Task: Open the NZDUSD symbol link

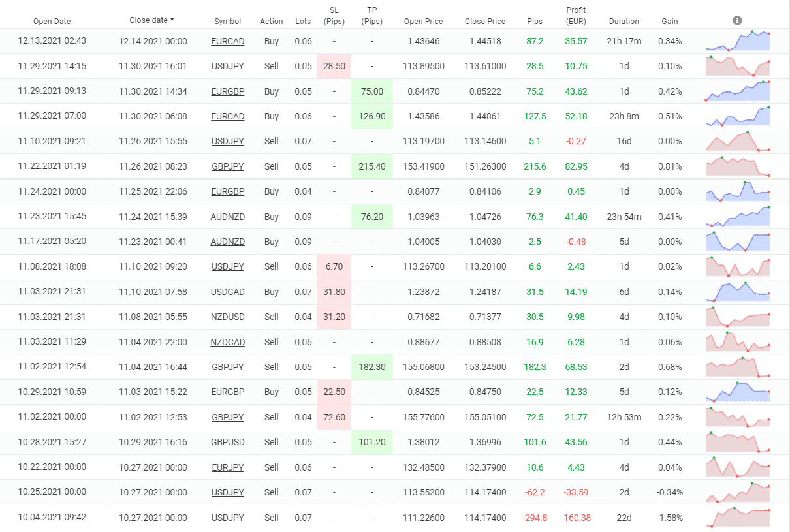Action: tap(227, 317)
